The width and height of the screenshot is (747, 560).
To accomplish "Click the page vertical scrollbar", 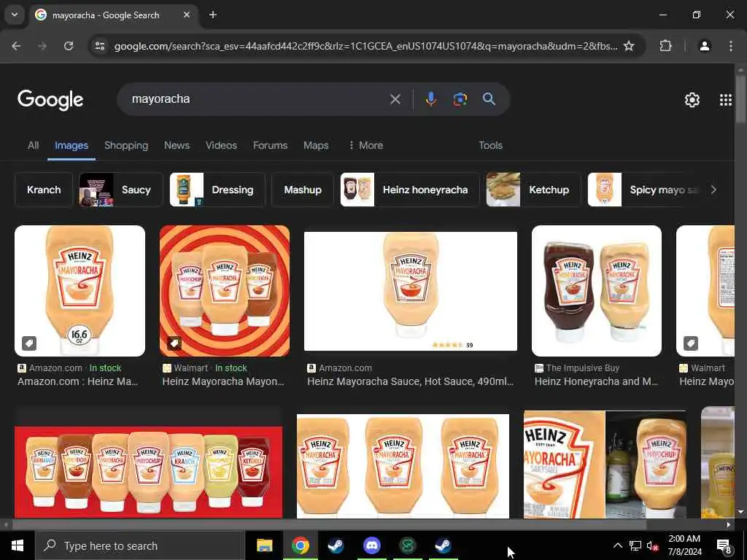I will (x=740, y=98).
